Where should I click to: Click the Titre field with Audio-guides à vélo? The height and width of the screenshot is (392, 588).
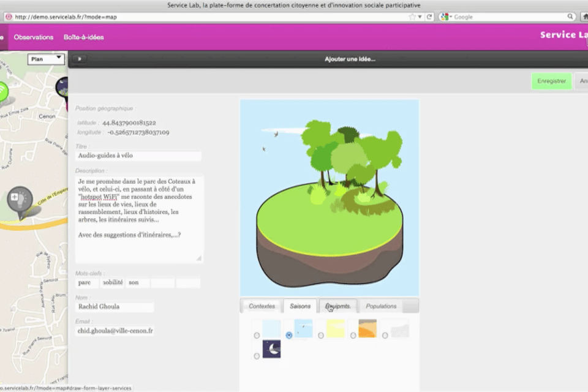tap(138, 156)
